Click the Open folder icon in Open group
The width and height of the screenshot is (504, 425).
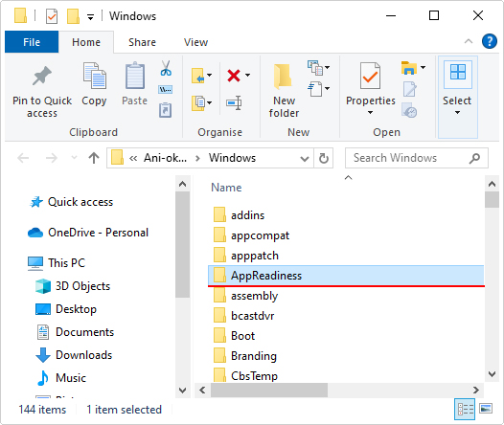tap(409, 68)
